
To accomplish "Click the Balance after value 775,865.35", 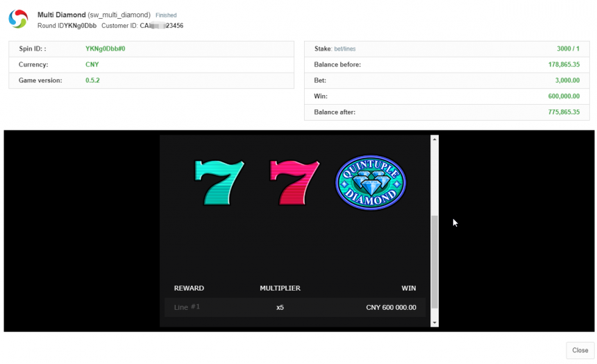I will pos(563,112).
